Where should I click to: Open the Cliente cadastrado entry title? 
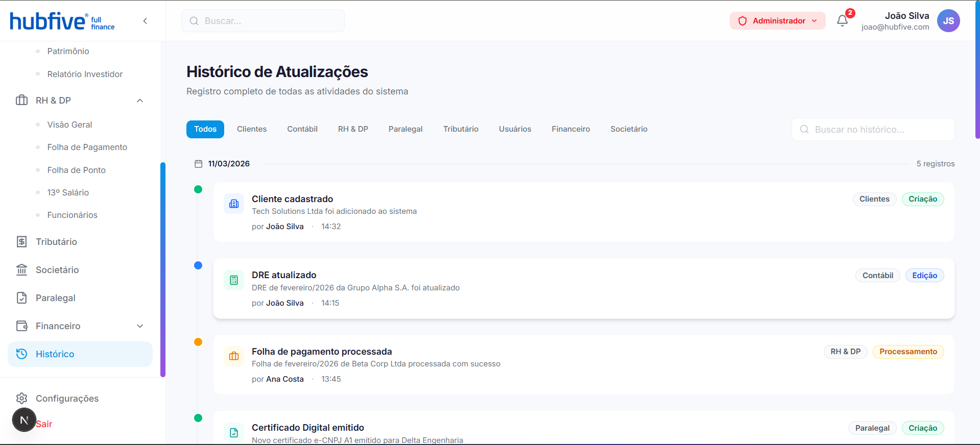coord(292,199)
